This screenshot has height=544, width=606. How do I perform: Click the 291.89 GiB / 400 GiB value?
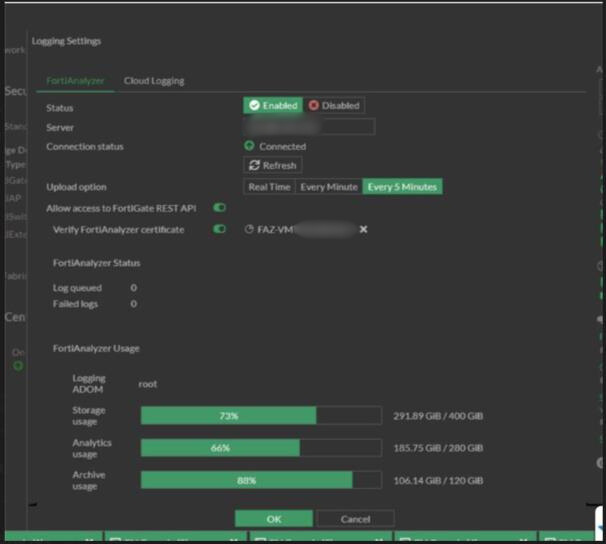438,416
